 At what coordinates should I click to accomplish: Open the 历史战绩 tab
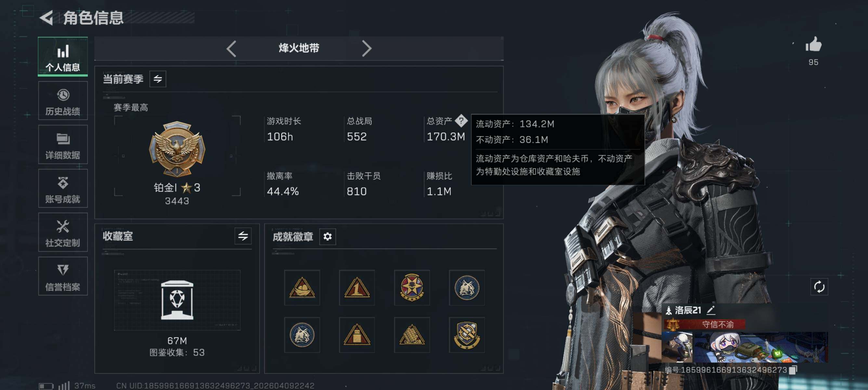(x=63, y=101)
